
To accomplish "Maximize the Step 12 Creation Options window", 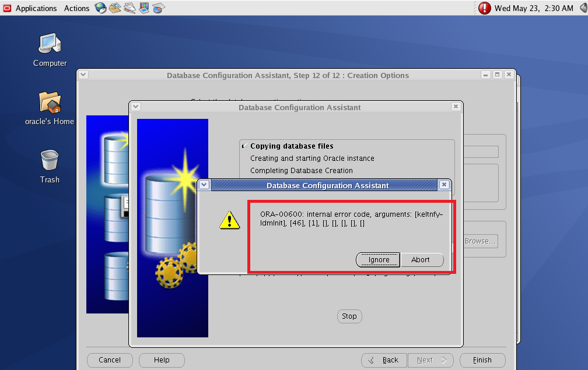I will click(497, 75).
